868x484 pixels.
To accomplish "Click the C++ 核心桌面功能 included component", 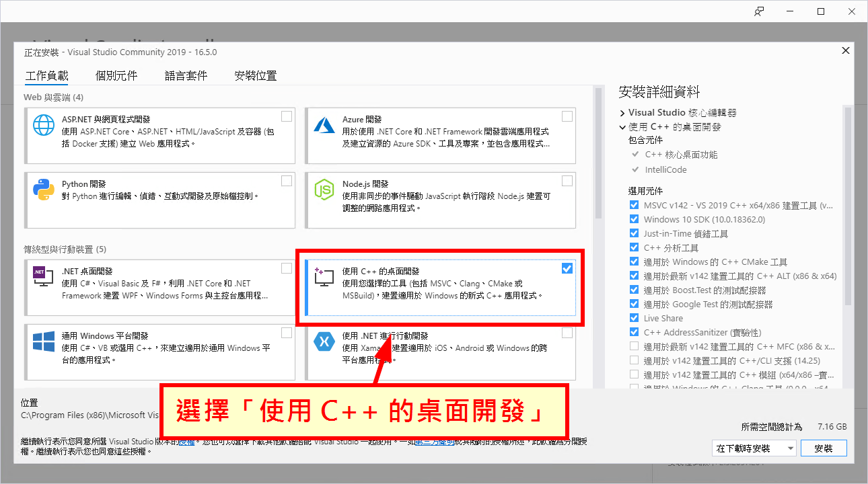I will (x=674, y=155).
